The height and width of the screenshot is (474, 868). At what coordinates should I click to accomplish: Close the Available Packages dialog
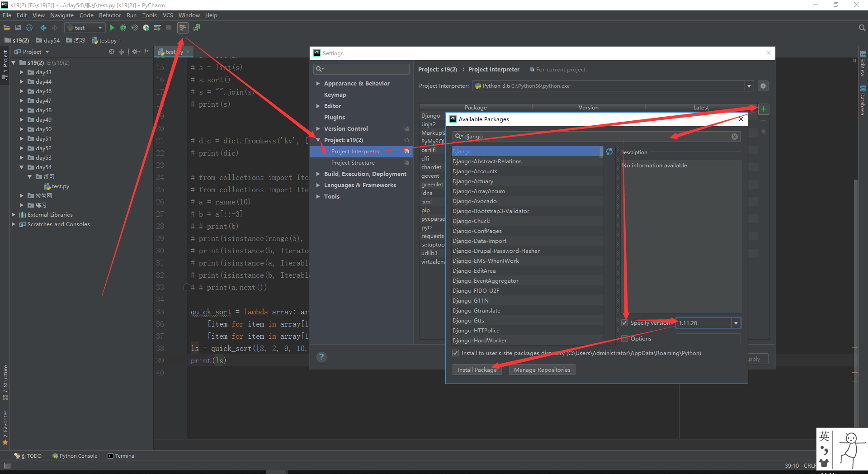pyautogui.click(x=741, y=119)
